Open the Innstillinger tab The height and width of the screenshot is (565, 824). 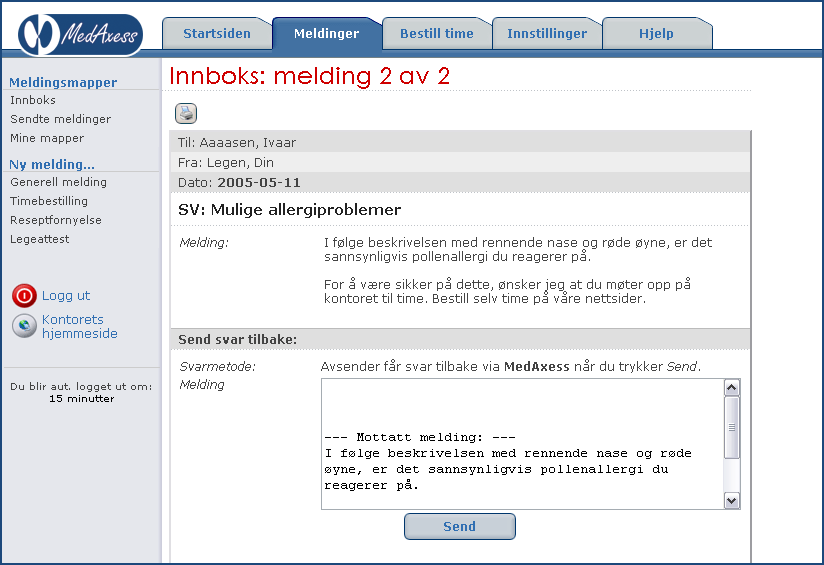[547, 34]
